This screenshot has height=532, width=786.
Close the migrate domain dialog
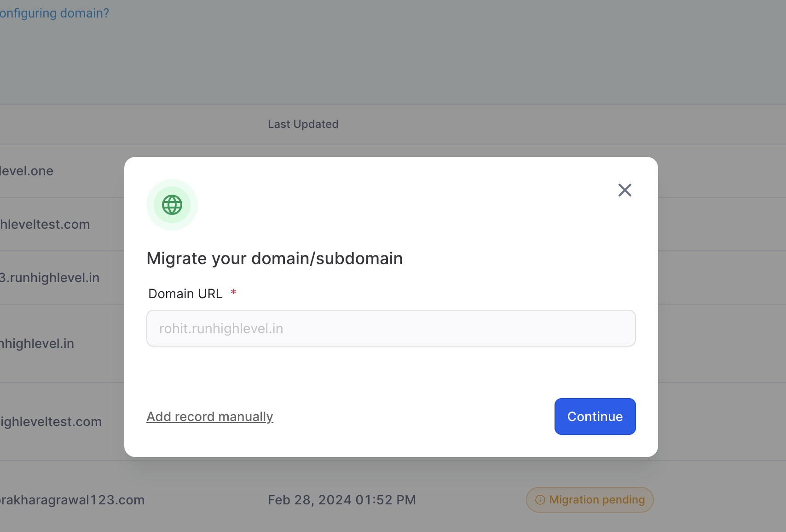(624, 190)
